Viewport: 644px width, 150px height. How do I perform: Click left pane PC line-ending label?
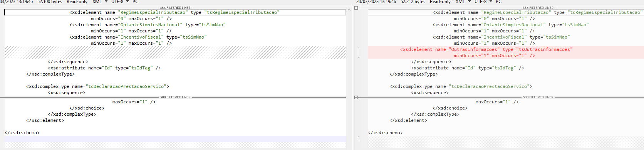135,2
